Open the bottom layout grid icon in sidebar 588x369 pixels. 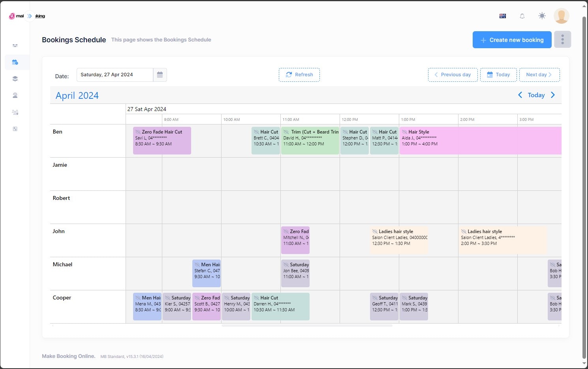click(15, 129)
